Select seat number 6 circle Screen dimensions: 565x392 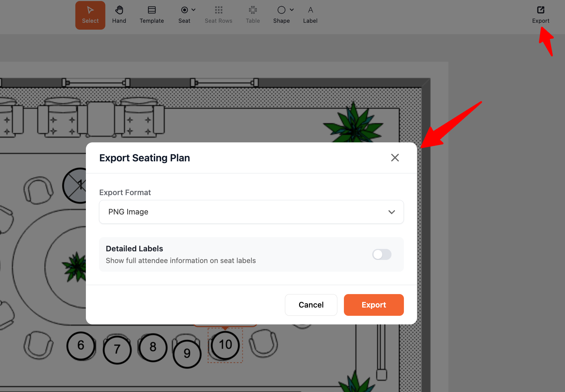81,345
